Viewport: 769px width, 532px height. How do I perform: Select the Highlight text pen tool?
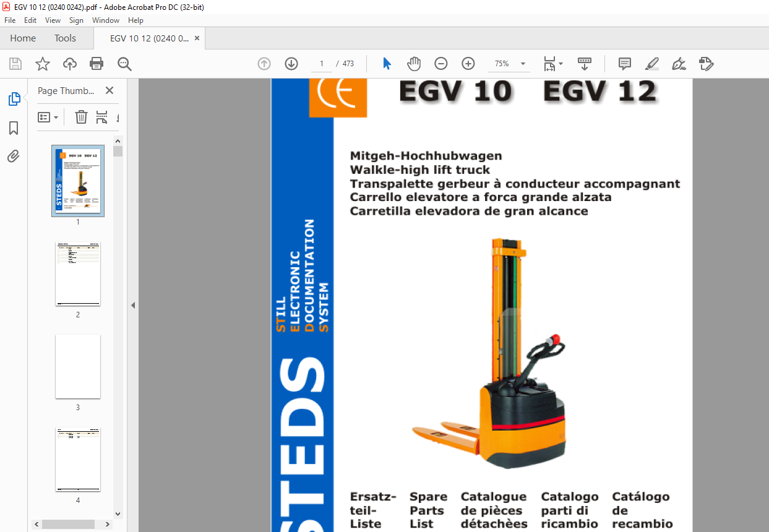click(x=652, y=64)
